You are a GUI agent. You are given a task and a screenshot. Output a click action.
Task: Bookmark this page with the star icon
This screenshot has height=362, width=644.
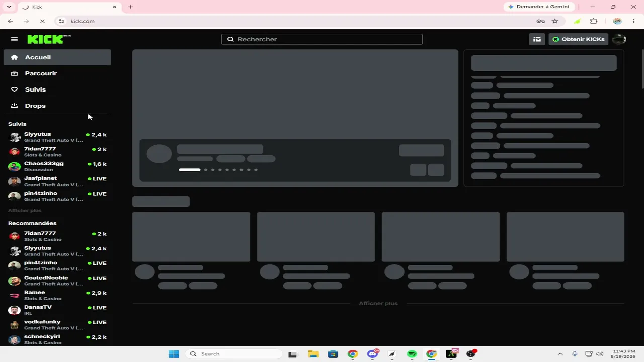pyautogui.click(x=555, y=21)
